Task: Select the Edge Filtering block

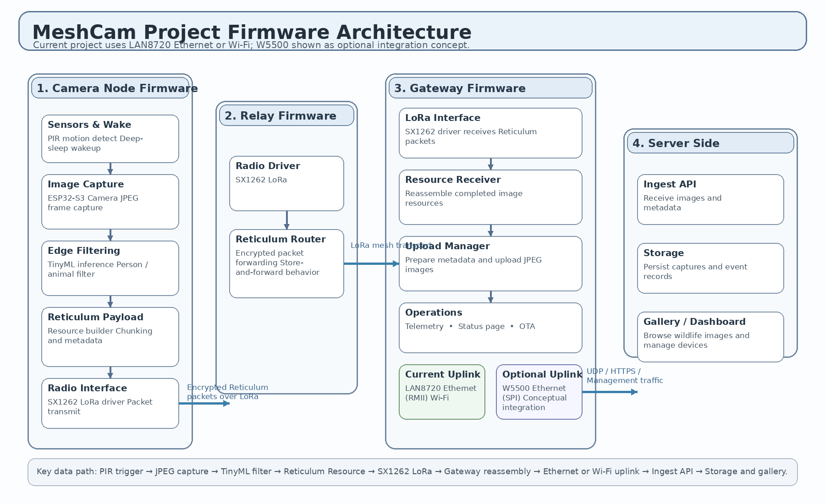Action: click(110, 268)
